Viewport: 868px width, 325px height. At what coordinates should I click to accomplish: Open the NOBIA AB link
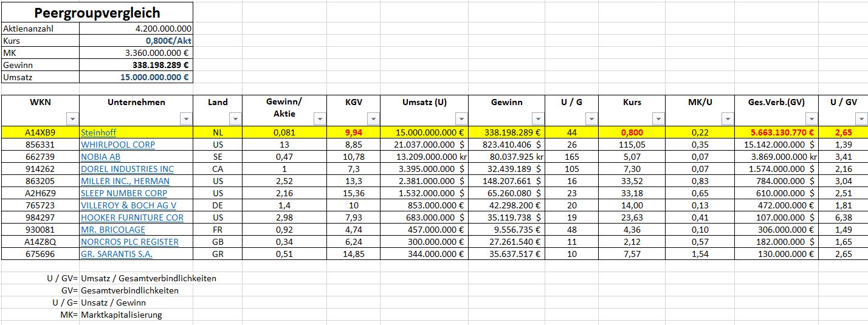[x=100, y=157]
